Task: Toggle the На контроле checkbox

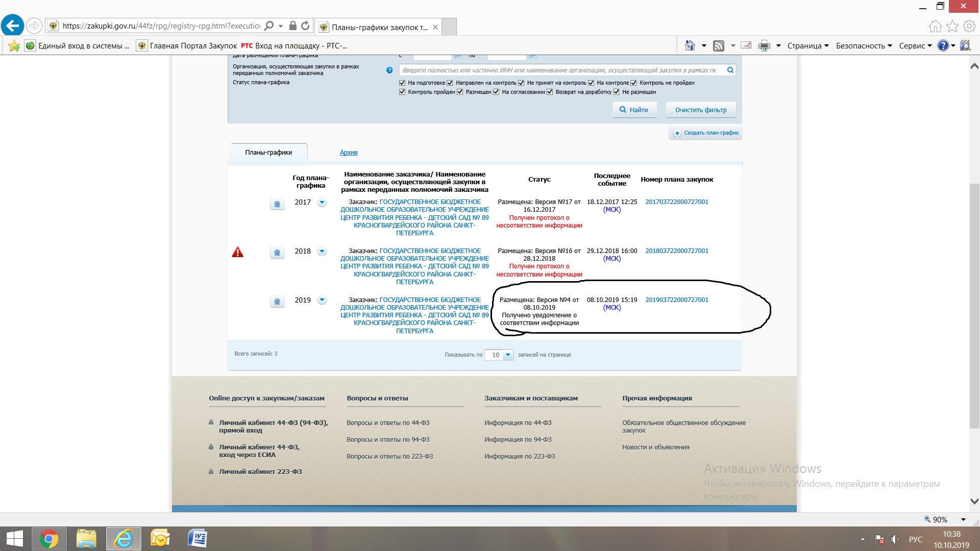Action: point(591,83)
